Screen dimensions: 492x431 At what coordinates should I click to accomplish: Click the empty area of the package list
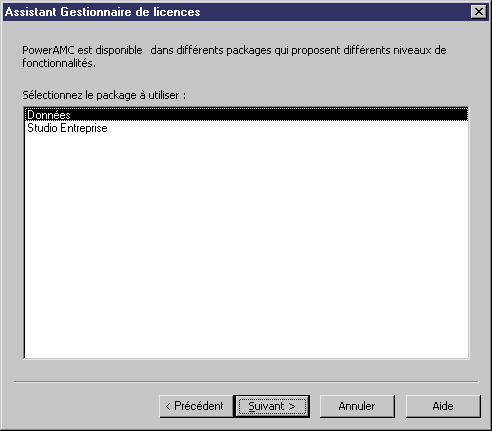pos(246,247)
